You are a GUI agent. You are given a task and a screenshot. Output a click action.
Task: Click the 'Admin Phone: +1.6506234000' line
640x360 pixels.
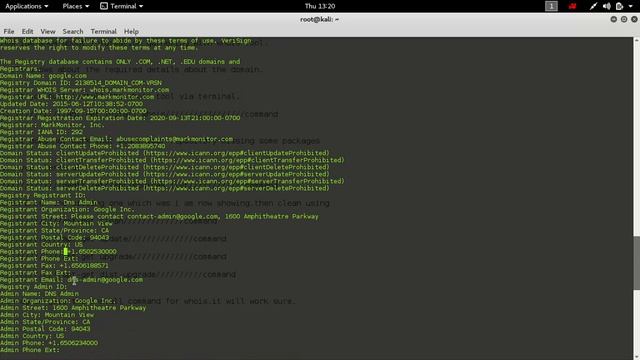[49, 343]
